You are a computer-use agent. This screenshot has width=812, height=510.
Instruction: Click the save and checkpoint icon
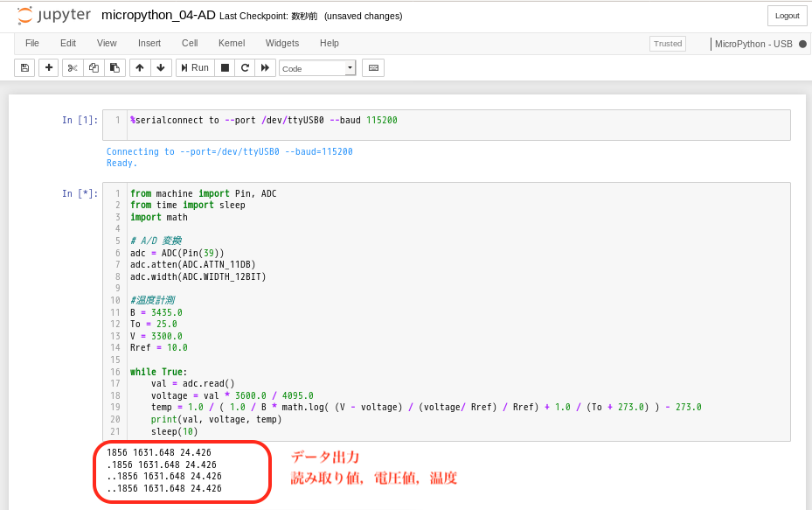[24, 67]
